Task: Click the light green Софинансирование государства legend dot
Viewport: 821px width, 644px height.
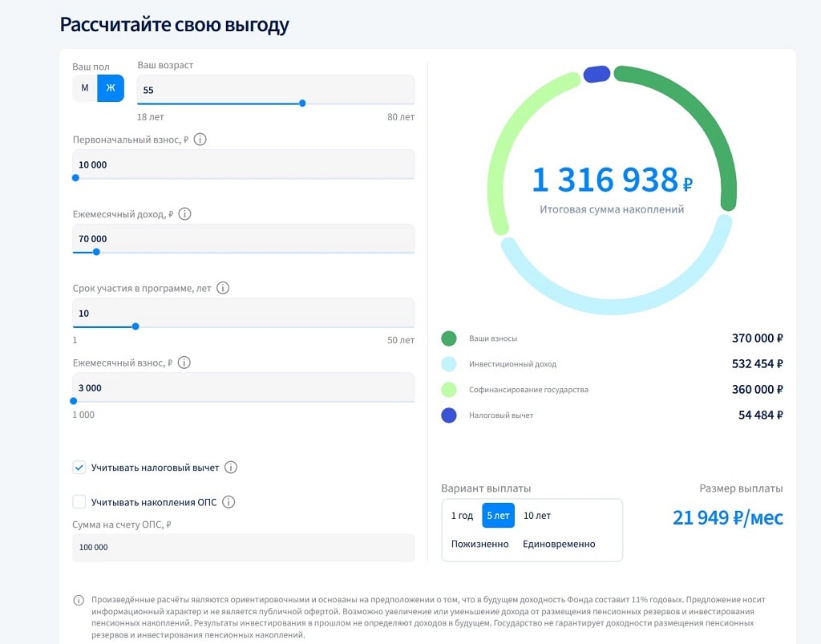Action: click(x=449, y=390)
